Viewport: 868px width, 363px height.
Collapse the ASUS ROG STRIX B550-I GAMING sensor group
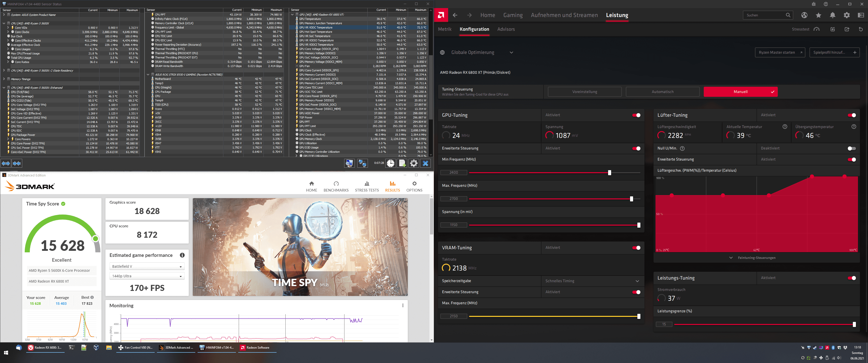(148, 75)
